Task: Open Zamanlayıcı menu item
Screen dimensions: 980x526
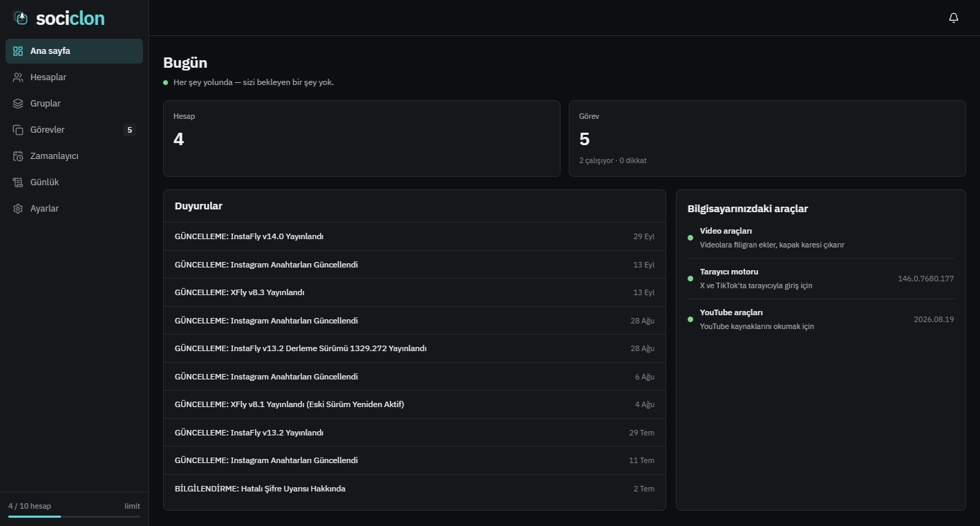Action: click(74, 156)
